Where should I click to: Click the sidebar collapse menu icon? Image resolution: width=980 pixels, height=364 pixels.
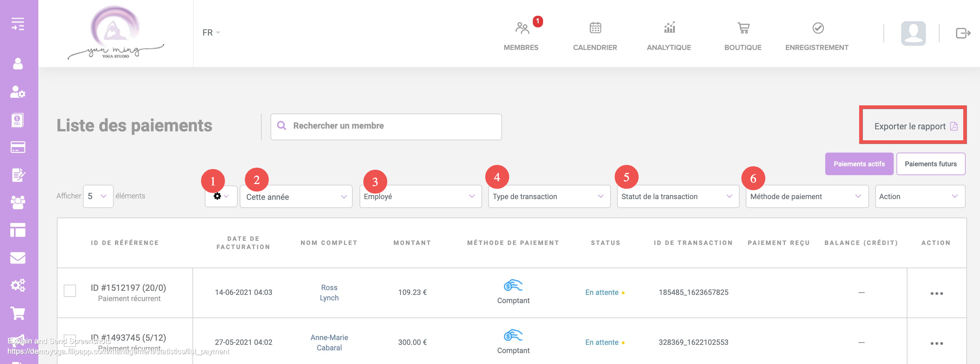click(x=18, y=24)
